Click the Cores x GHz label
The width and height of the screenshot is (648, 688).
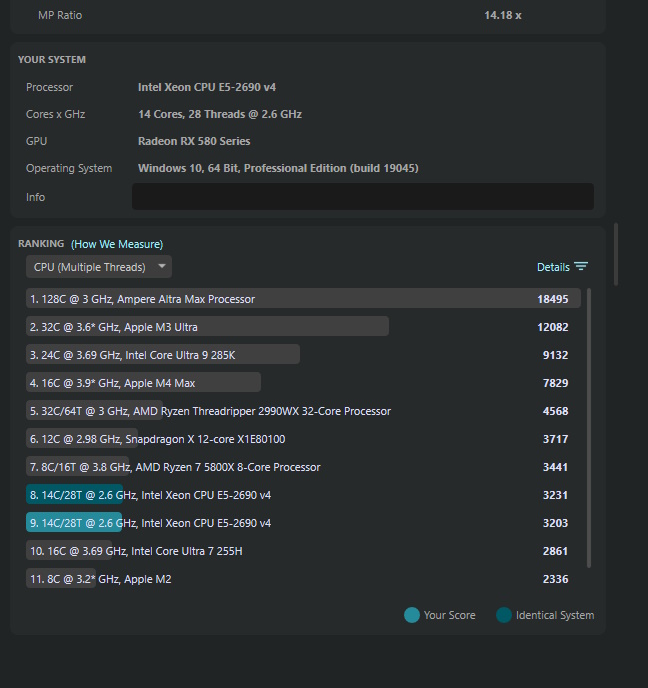click(55, 115)
